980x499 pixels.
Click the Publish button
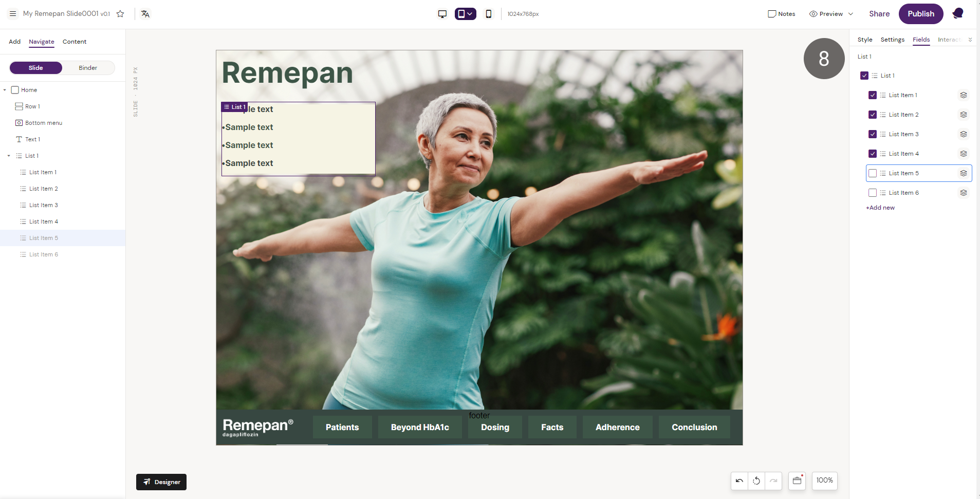pyautogui.click(x=920, y=14)
